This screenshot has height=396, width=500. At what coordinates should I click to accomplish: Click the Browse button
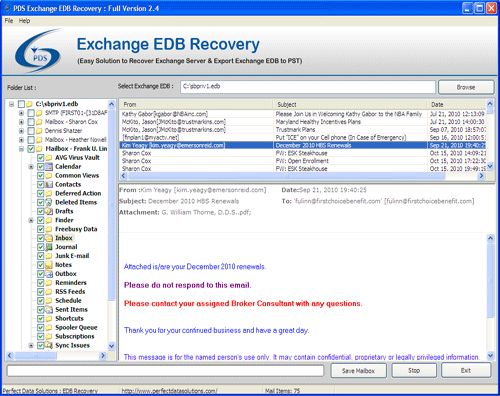coord(466,87)
